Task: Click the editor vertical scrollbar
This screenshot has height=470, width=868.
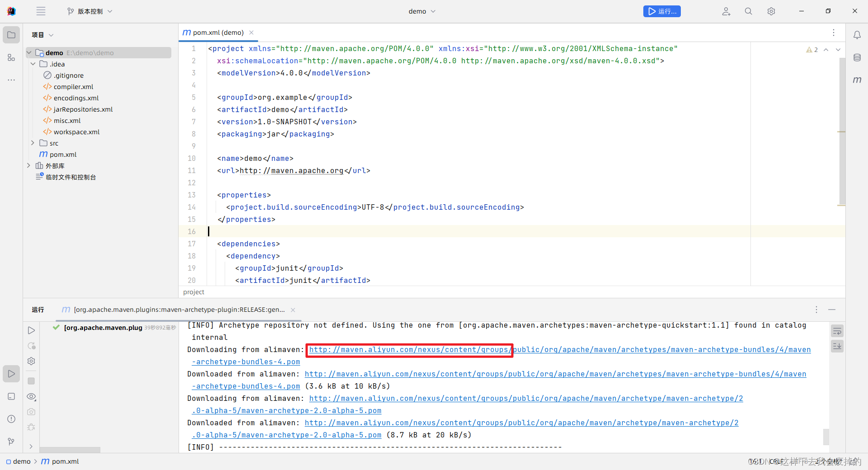Action: [x=842, y=131]
